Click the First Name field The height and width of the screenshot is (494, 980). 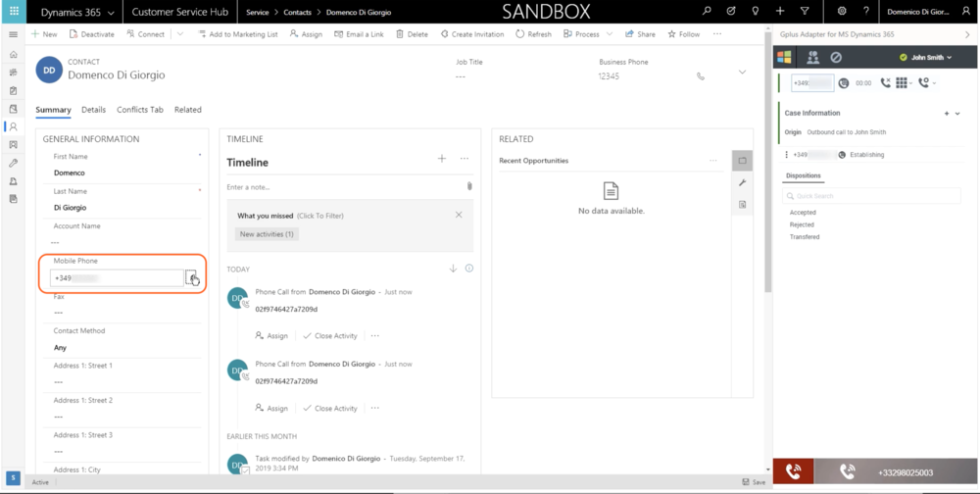pos(122,173)
